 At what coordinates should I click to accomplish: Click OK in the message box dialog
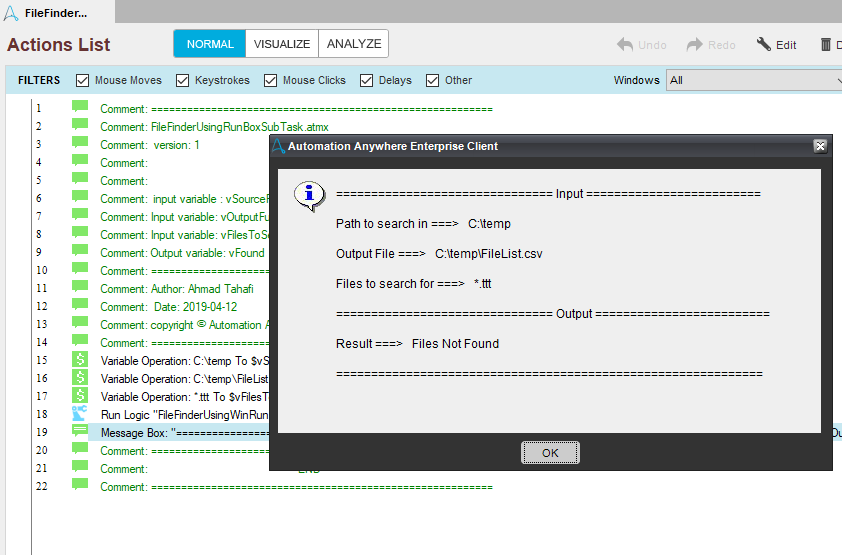(x=550, y=452)
